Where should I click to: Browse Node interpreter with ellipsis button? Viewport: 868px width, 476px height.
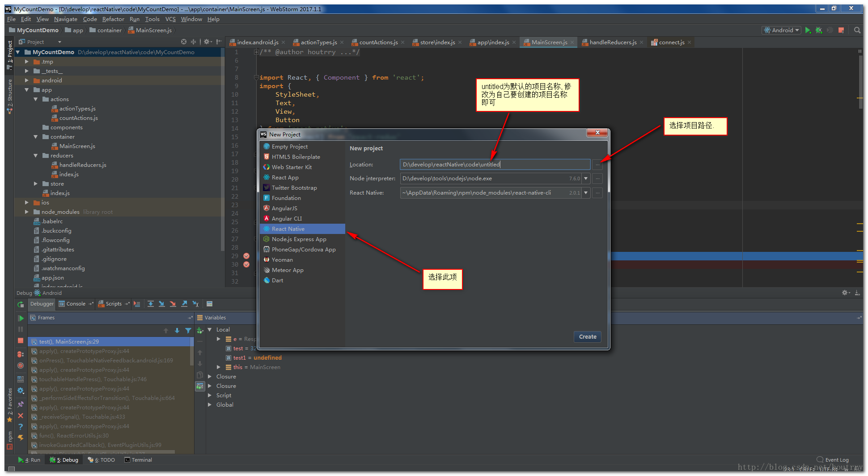597,178
